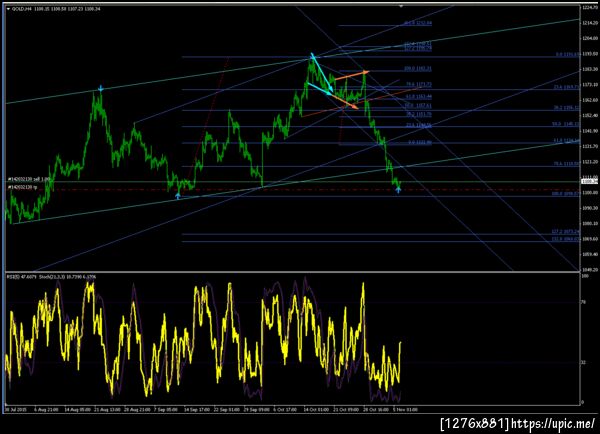Click the '21 Oct 09:00' time axis label
Viewport: 600px width, 434px height.
click(346, 410)
